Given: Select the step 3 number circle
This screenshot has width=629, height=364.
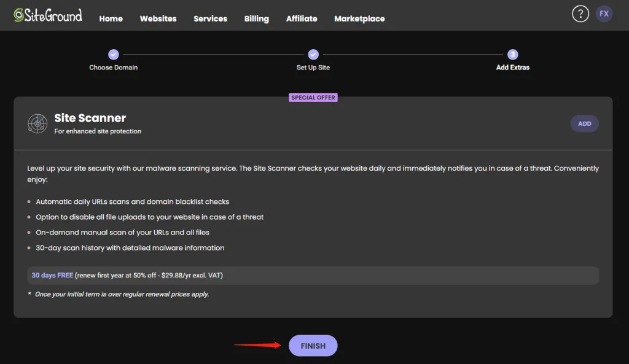Looking at the screenshot, I should (x=512, y=55).
